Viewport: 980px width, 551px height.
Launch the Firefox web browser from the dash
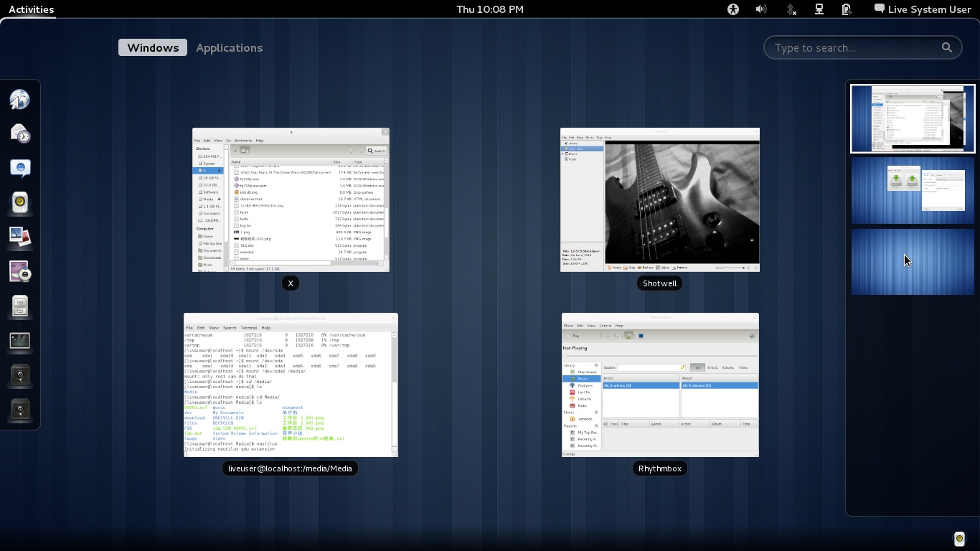click(x=20, y=100)
